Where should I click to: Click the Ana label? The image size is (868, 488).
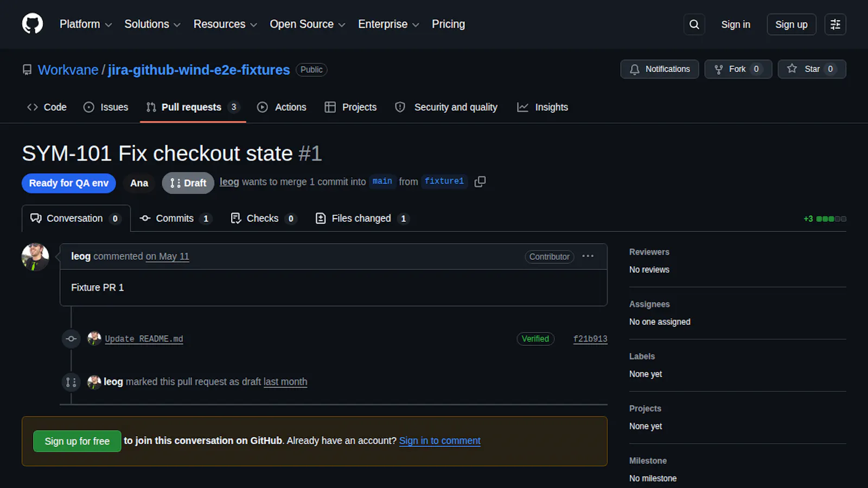click(x=139, y=183)
